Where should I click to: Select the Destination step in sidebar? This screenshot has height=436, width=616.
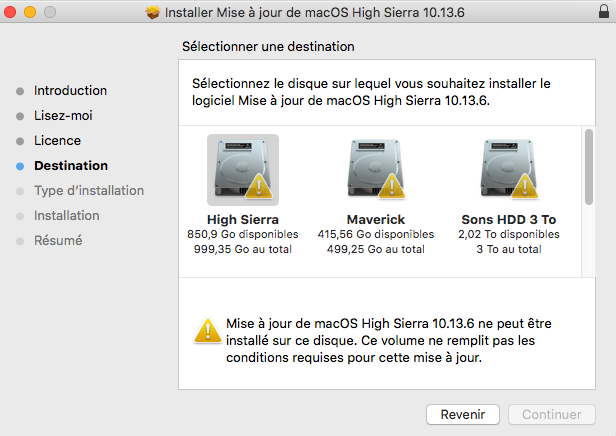click(71, 166)
